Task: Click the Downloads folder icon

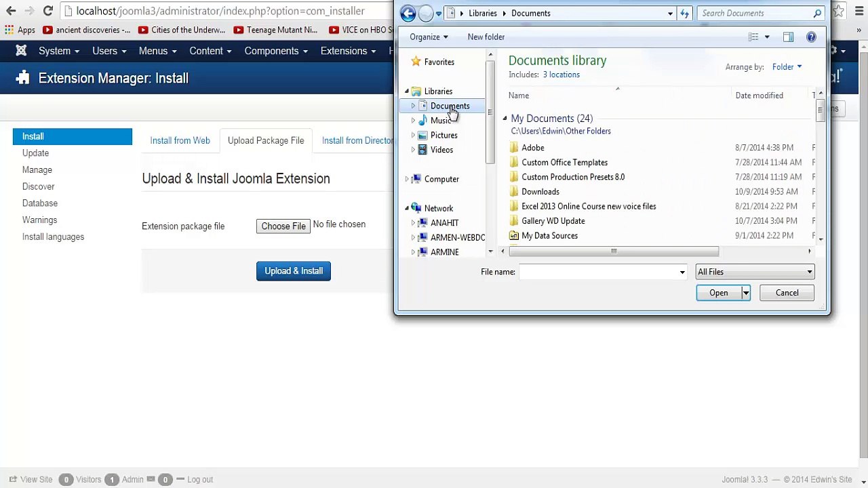Action: click(514, 192)
